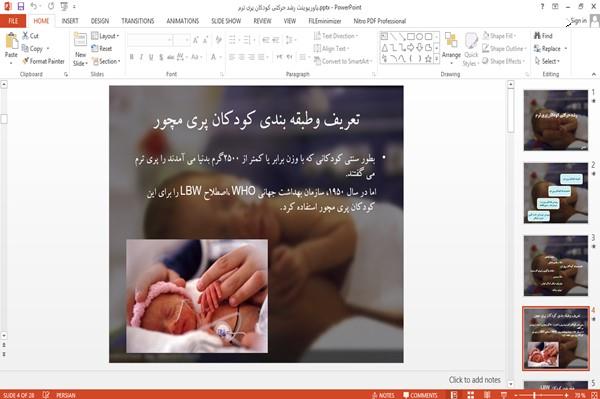Image resolution: width=600 pixels, height=399 pixels.
Task: Toggle Underline formatting
Action: (x=151, y=57)
